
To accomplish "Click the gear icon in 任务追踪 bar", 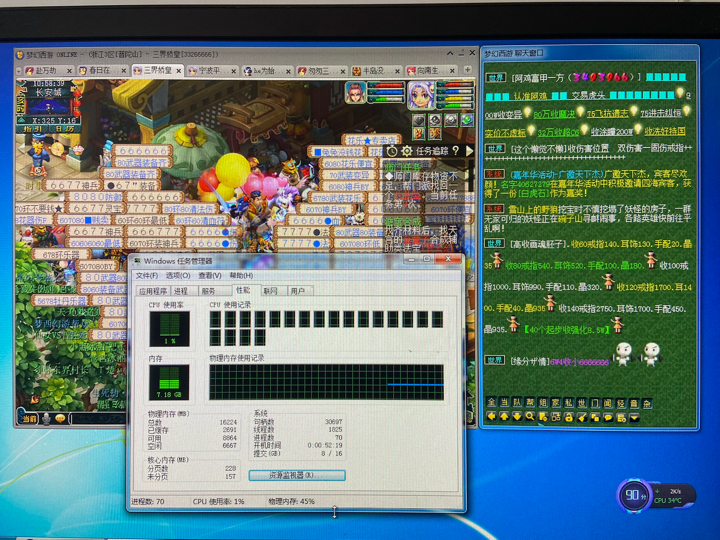I will point(406,151).
